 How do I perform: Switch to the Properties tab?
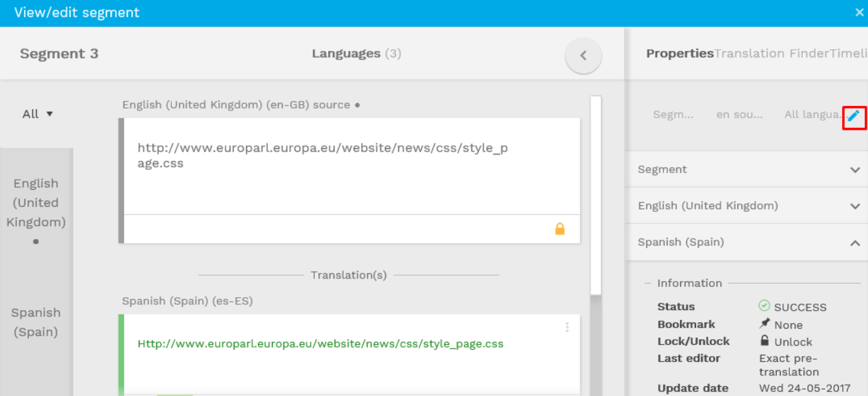tap(679, 54)
